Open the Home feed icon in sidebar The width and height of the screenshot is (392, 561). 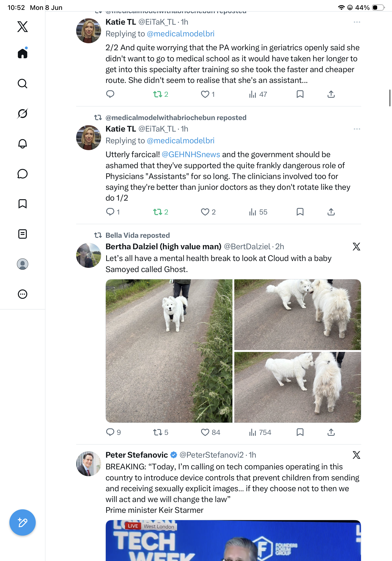[x=23, y=53]
